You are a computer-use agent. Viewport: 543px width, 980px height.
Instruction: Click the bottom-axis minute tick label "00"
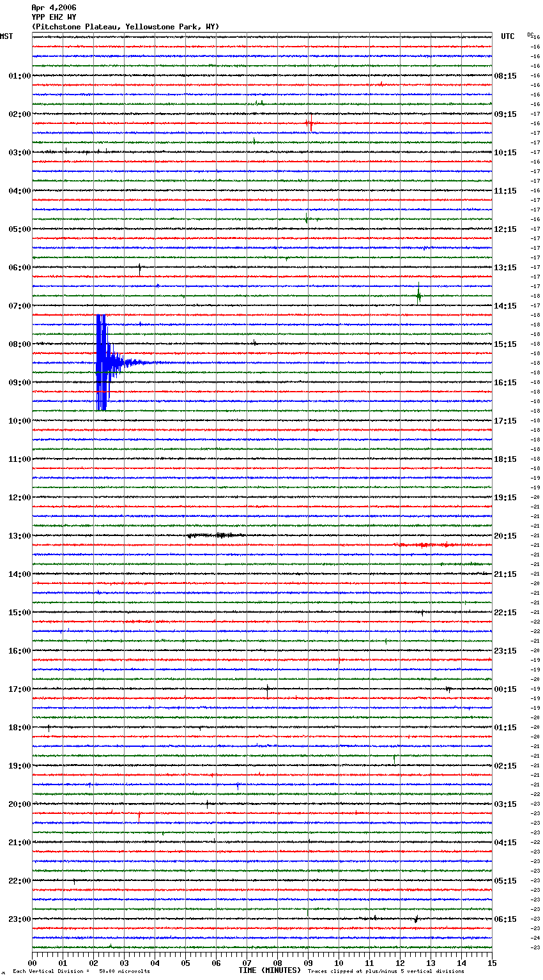(32, 963)
